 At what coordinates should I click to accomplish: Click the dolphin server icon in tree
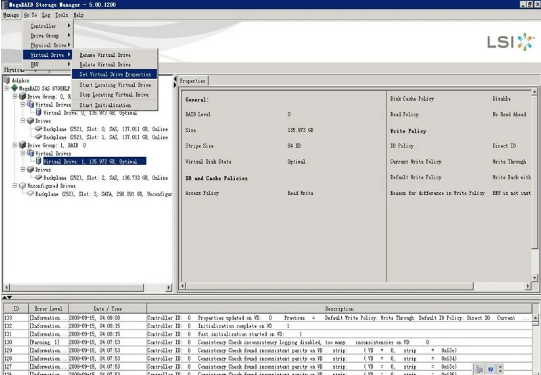point(7,80)
